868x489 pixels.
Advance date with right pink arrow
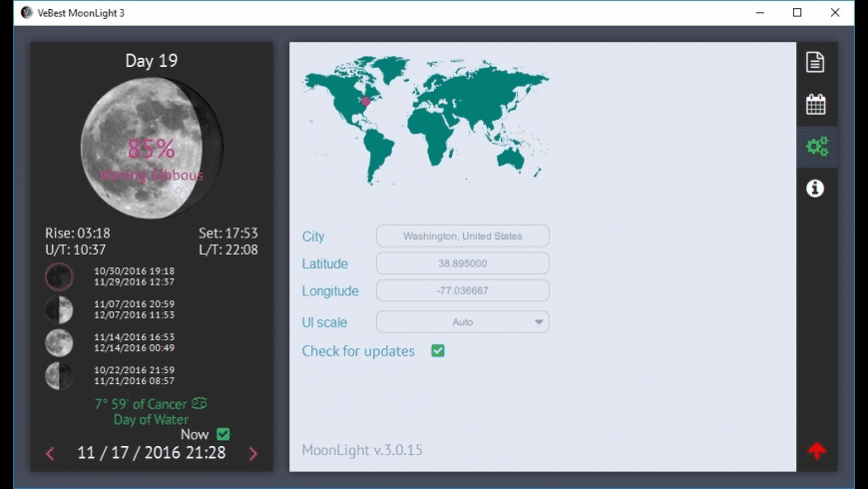click(253, 453)
